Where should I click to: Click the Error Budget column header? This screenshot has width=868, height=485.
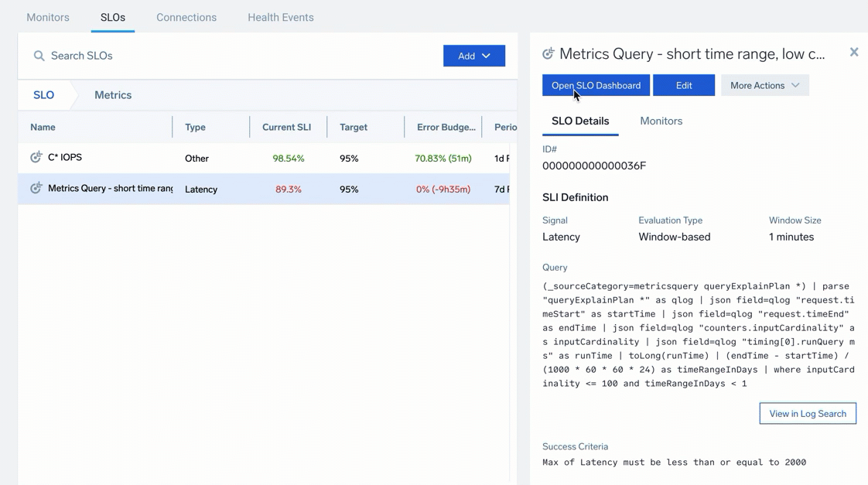coord(446,127)
